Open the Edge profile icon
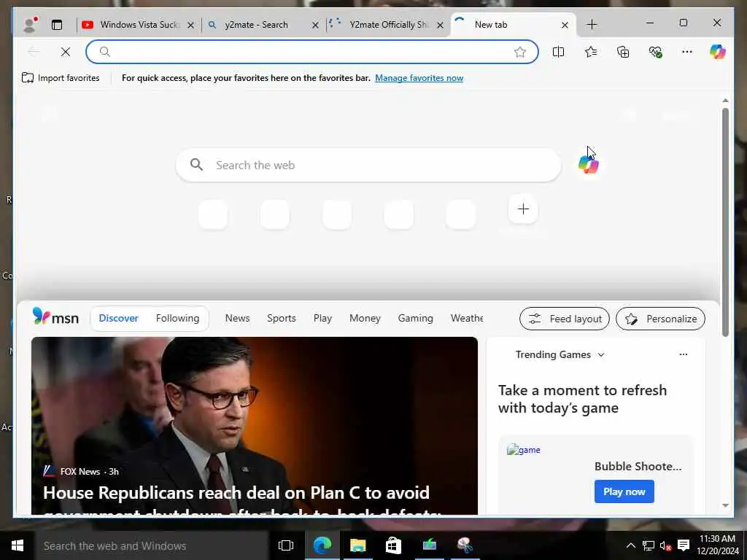 click(31, 24)
